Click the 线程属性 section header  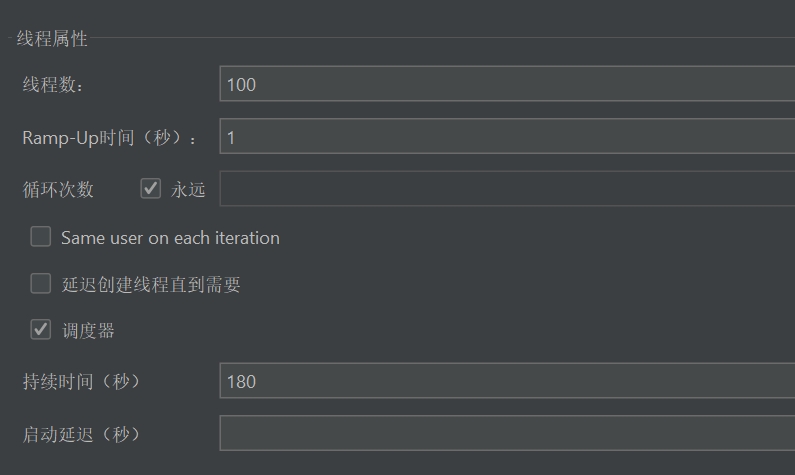(x=52, y=39)
